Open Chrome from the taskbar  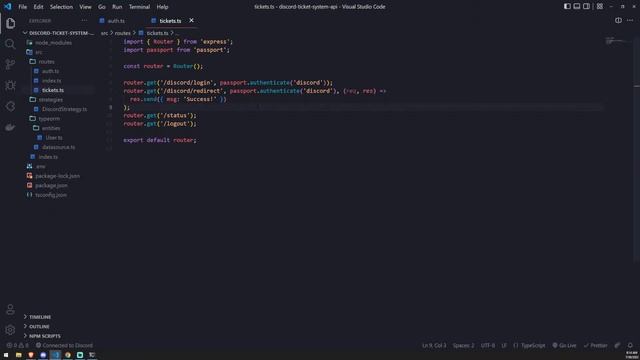coord(68,355)
